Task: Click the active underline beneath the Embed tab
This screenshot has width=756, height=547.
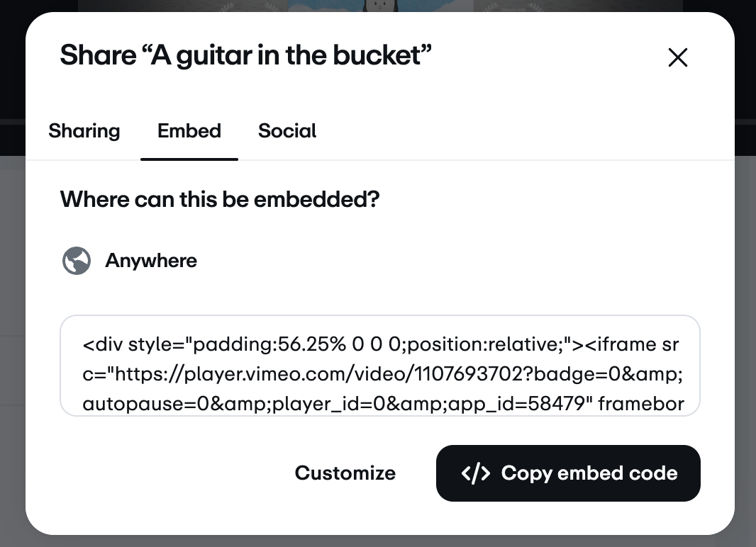Action: point(189,159)
